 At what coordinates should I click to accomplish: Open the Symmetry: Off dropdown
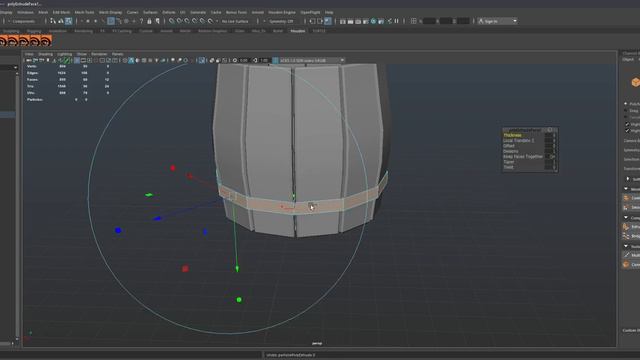click(x=281, y=21)
